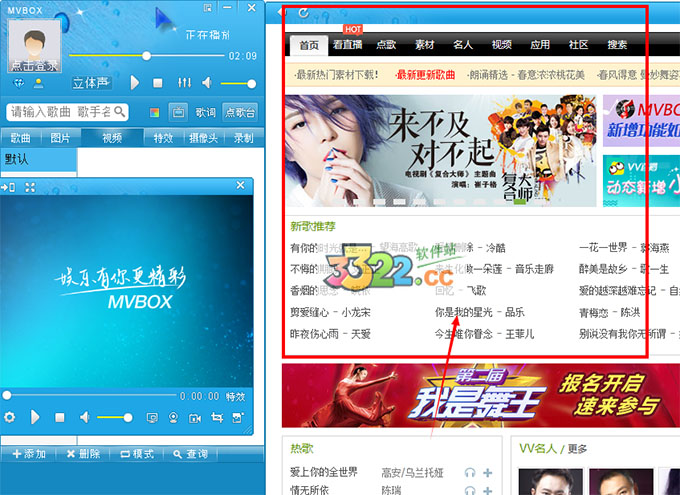
Task: Click the yellow user status icon
Action: 39,83
